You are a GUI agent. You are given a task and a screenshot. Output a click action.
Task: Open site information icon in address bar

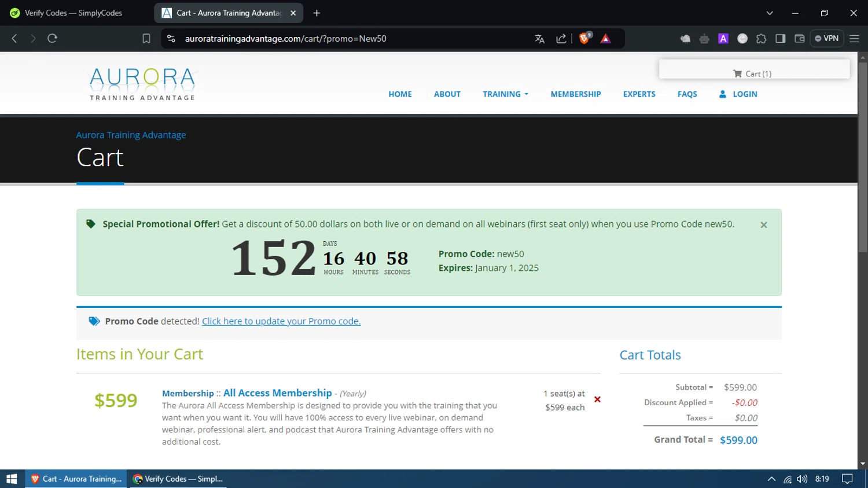tap(171, 38)
